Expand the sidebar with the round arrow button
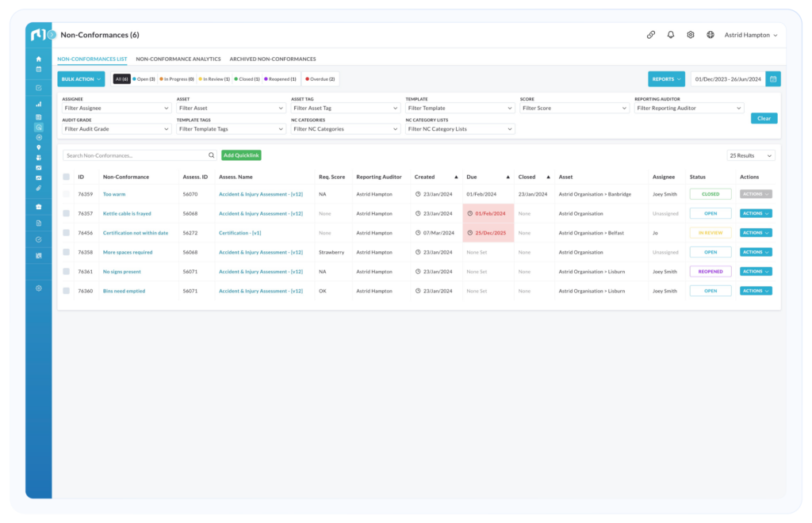812x523 pixels. coord(52,35)
